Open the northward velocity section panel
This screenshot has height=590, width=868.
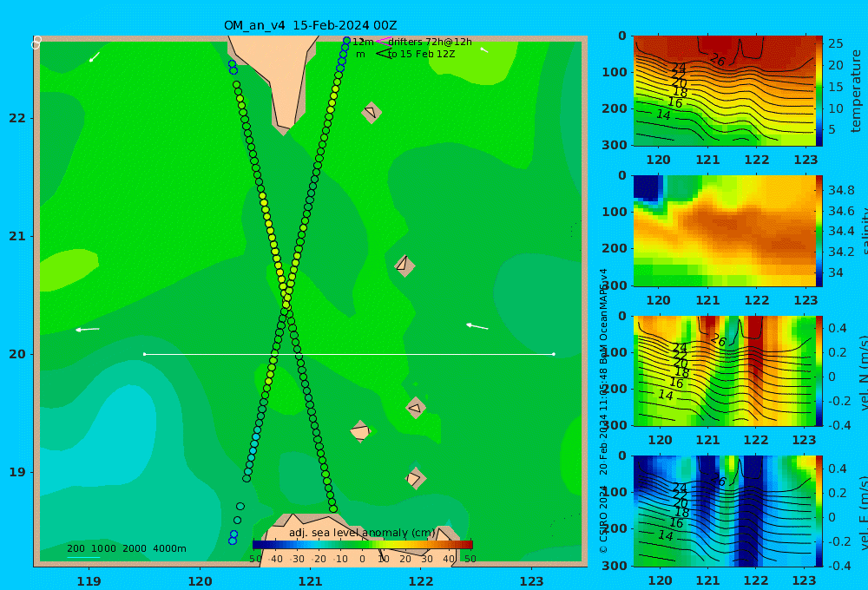[x=724, y=370]
